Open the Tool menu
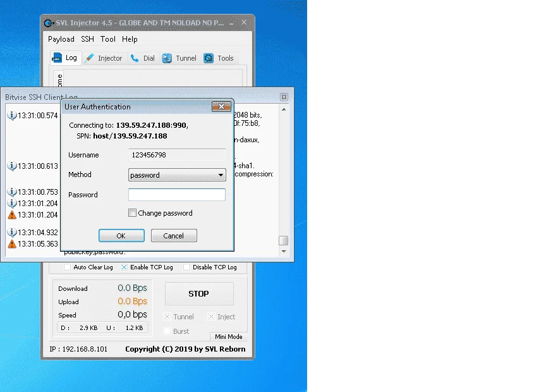This screenshot has width=546, height=392. coord(108,39)
